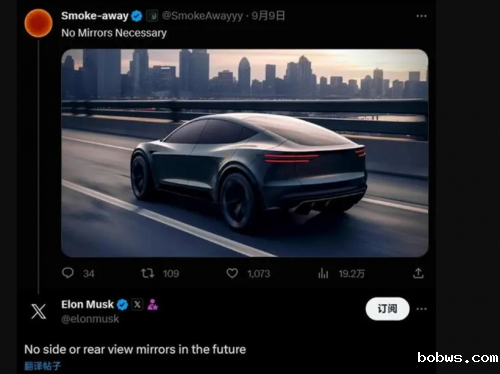
Task: Open more options next to 订阅 button
Action: pyautogui.click(x=421, y=309)
